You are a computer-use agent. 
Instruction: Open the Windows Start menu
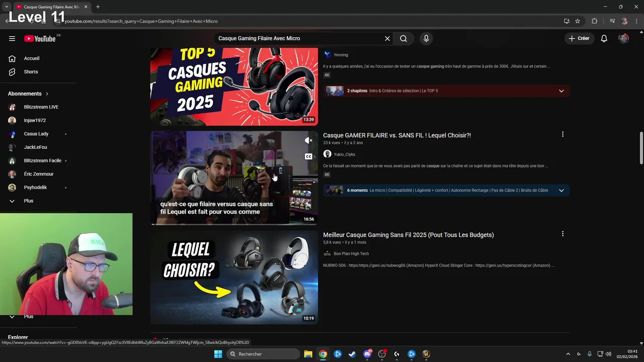218,354
